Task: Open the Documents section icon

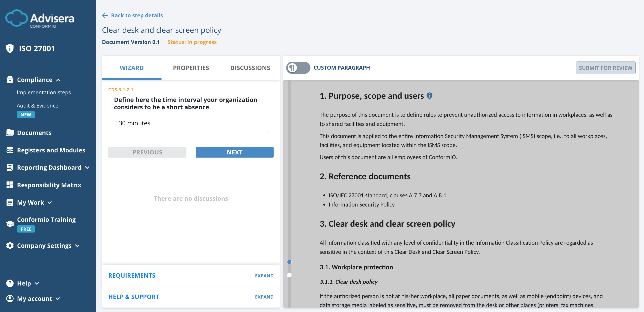Action: [10, 132]
